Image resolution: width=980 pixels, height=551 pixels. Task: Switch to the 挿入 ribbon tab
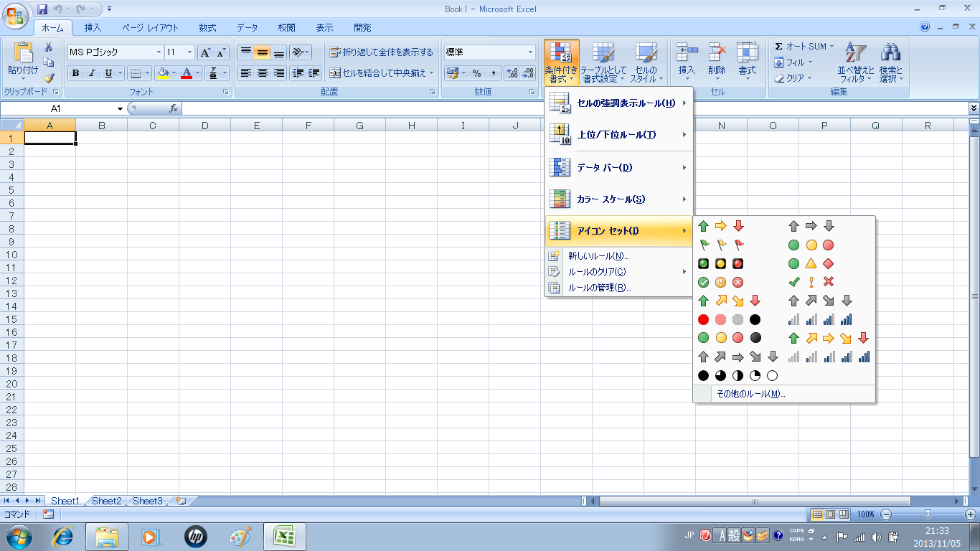[93, 28]
